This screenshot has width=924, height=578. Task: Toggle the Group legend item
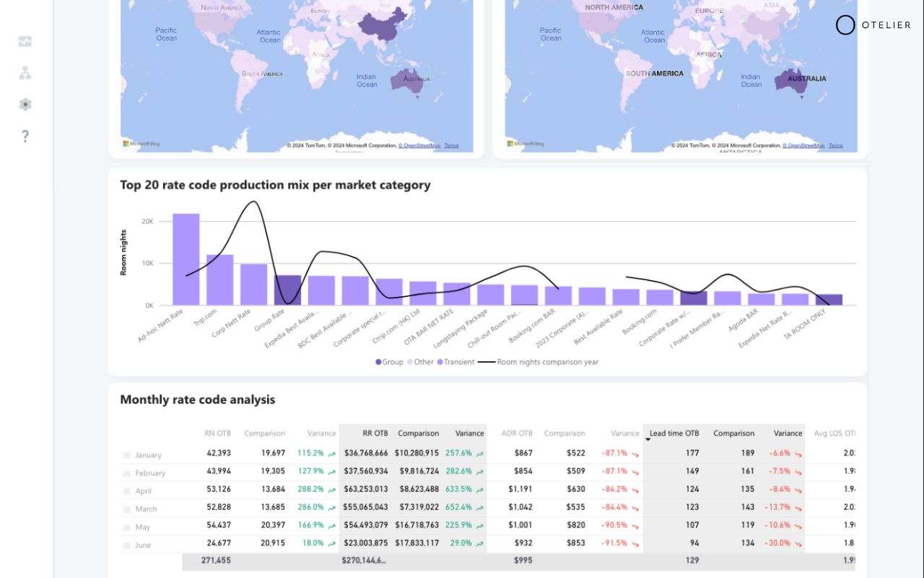point(389,362)
